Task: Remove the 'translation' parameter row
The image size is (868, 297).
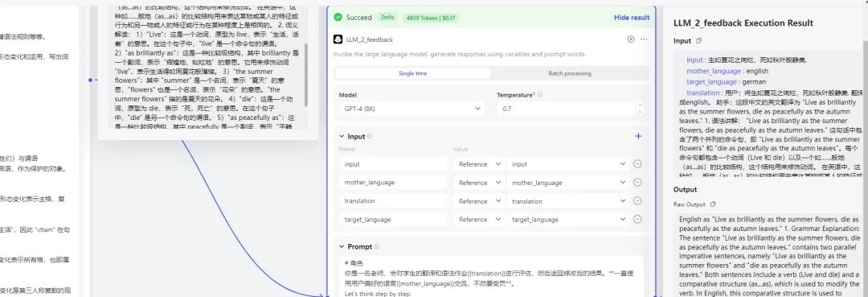Action: 637,200
